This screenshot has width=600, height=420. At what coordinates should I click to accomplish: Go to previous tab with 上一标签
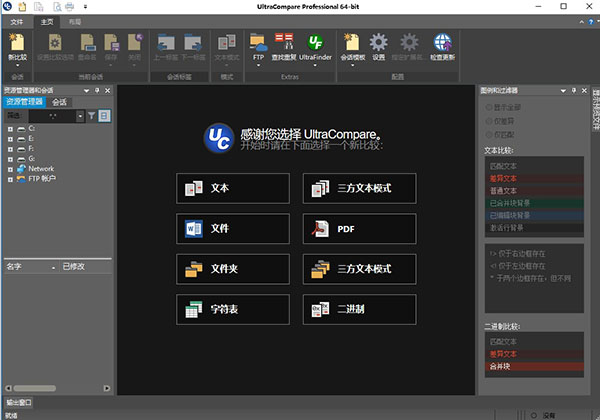tap(166, 42)
